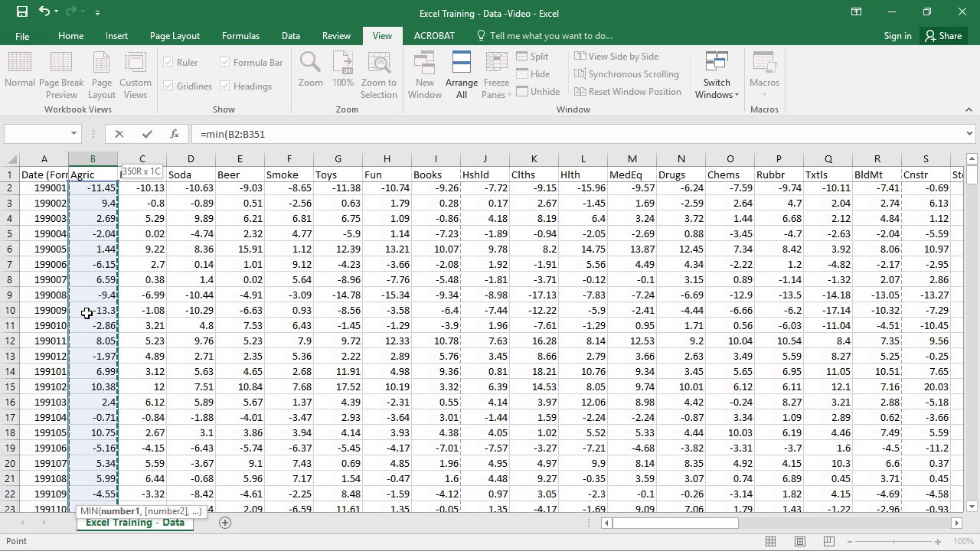
Task: Click Sign in link
Action: pos(897,36)
